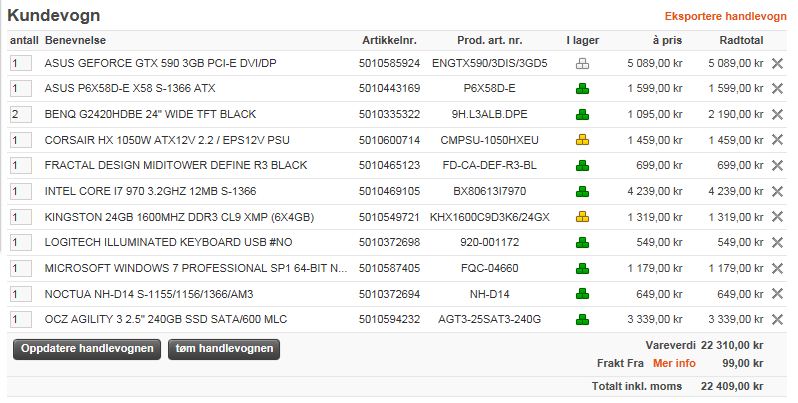
Task: Click product code BX80613I7970
Action: [x=490, y=191]
